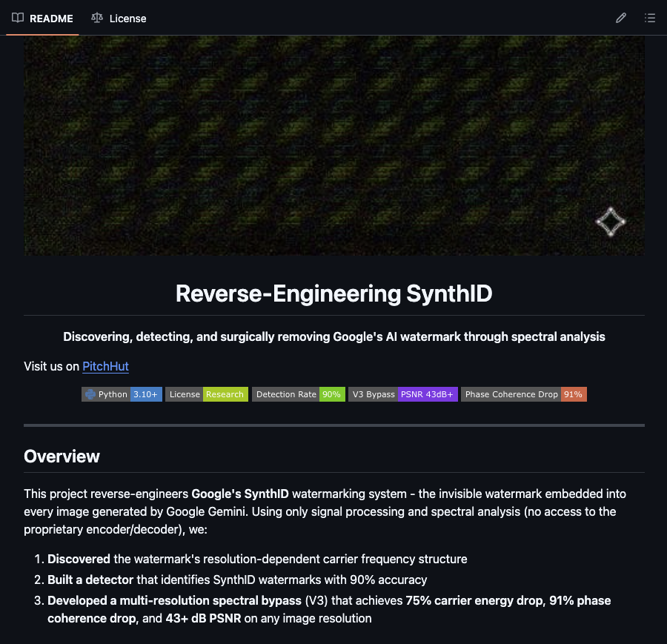Click 'Developed a multi-resolution spectral bypass' text
The height and width of the screenshot is (644, 667).
[174, 600]
